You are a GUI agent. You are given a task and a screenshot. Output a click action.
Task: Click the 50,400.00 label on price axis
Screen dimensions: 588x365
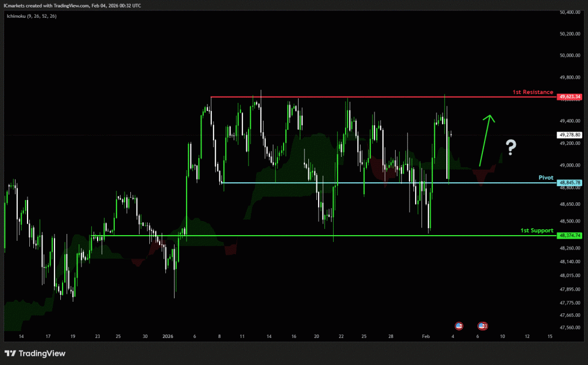click(571, 12)
